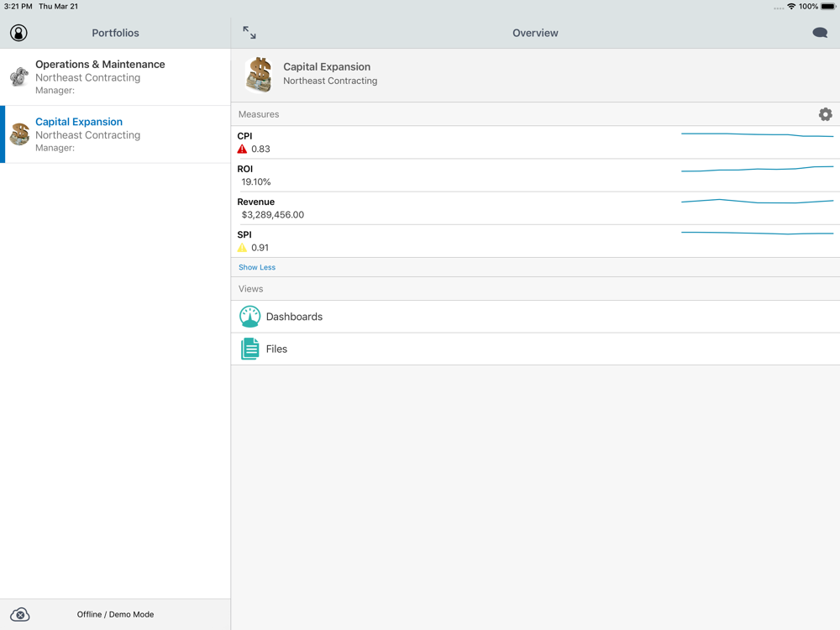Click the Operations & Maintenance gears icon
Viewport: 840px width, 630px height.
pos(19,76)
